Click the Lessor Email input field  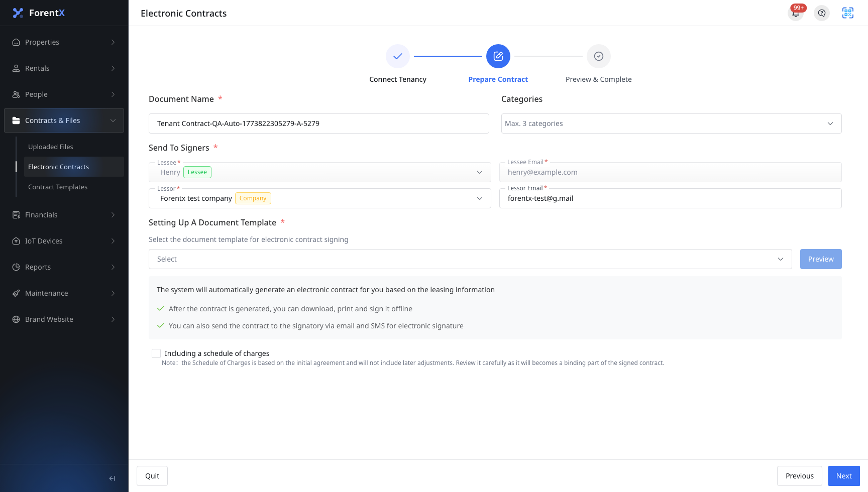[x=671, y=198]
